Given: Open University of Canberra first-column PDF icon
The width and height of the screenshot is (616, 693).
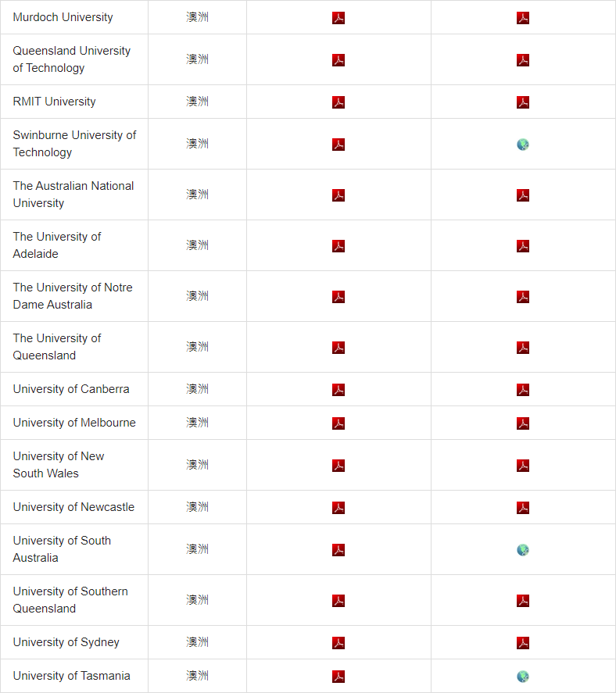Looking at the screenshot, I should point(338,389).
